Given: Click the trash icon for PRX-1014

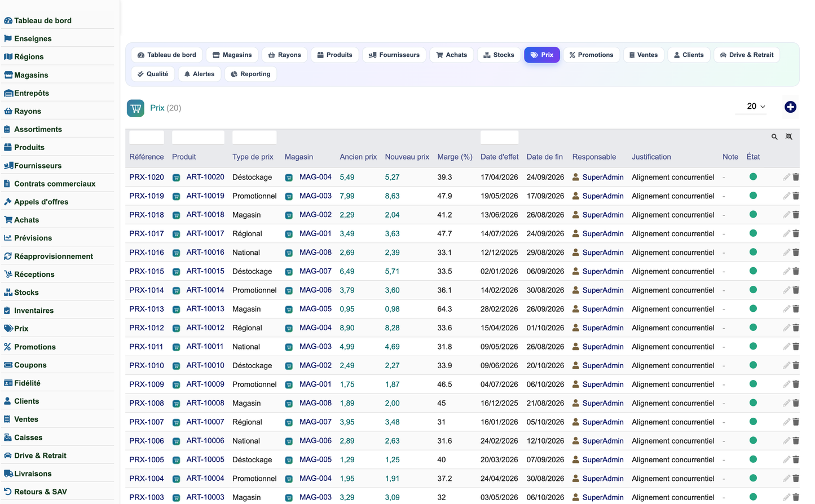Looking at the screenshot, I should 796,290.
